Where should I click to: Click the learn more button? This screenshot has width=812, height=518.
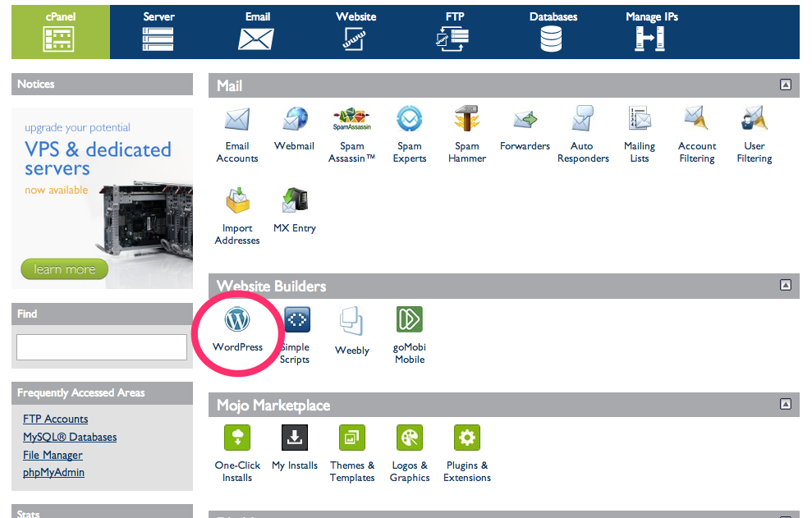64,269
